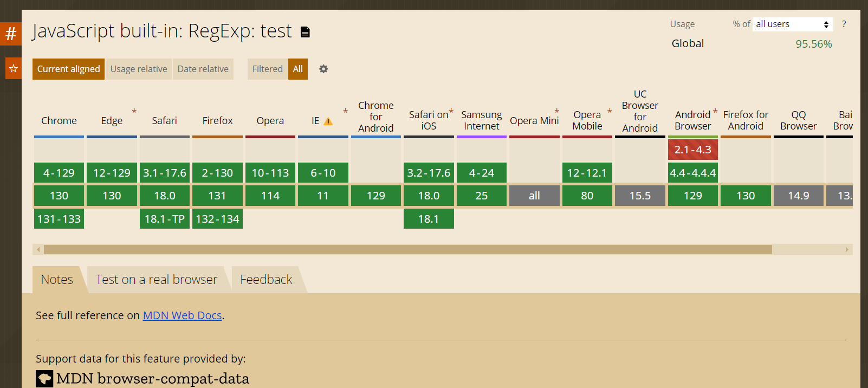The image size is (868, 388).
Task: Select Current aligned view
Action: click(x=68, y=69)
